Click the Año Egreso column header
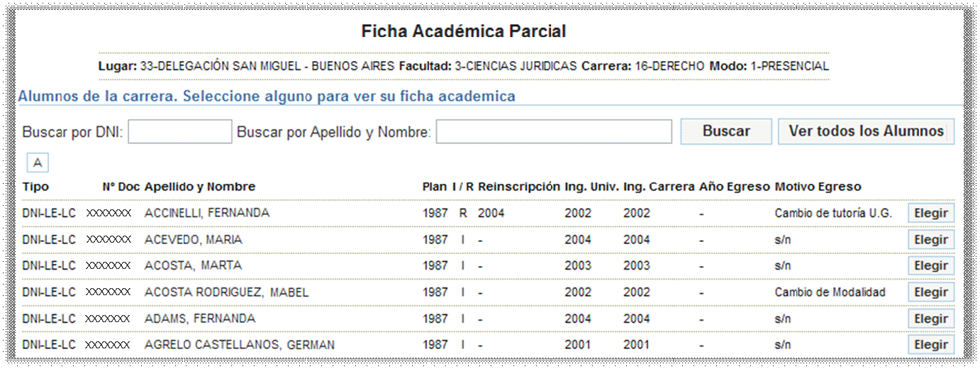Image resolution: width=980 pixels, height=369 pixels. [734, 187]
